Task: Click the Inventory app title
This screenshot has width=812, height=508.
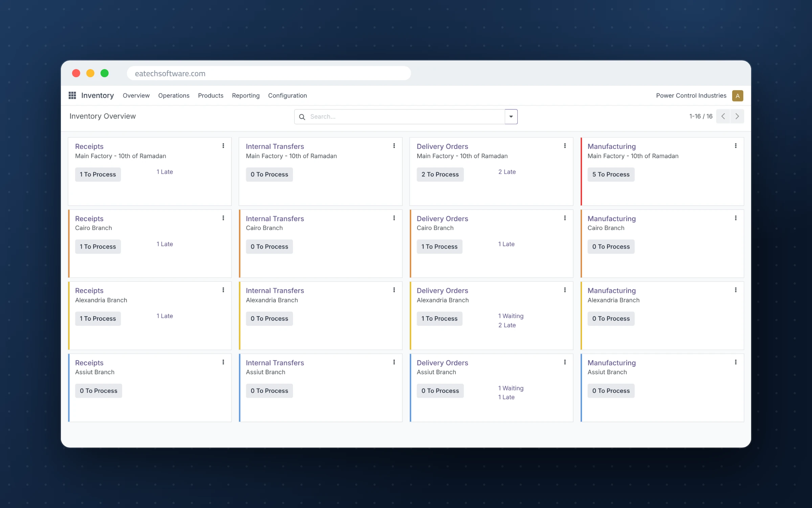Action: pyautogui.click(x=97, y=96)
